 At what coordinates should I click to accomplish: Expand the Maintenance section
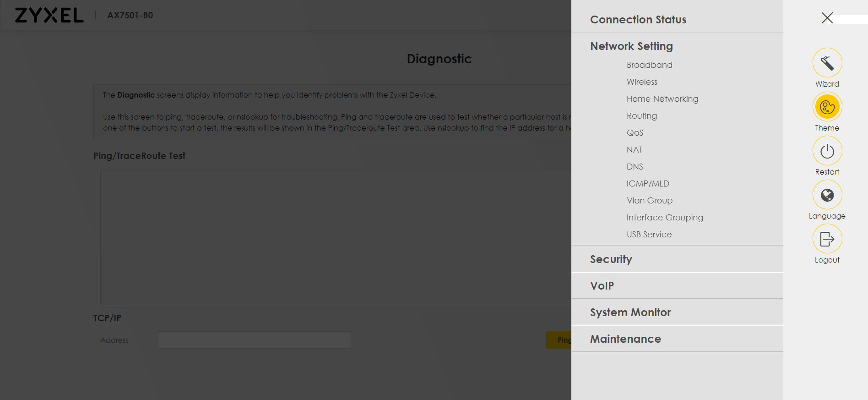click(x=625, y=339)
